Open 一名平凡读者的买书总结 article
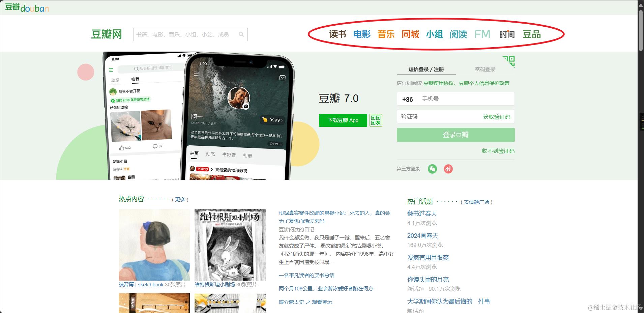The image size is (644, 313). click(306, 276)
